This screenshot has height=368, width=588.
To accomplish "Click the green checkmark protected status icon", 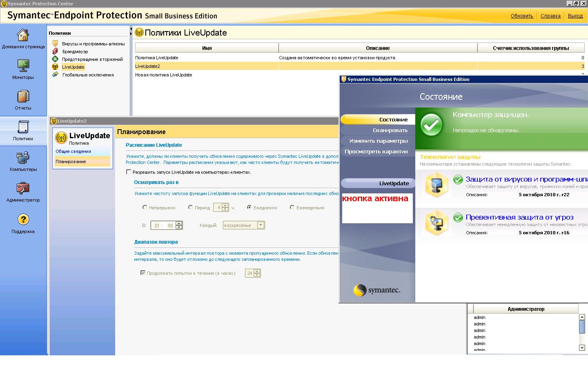I will [x=432, y=124].
